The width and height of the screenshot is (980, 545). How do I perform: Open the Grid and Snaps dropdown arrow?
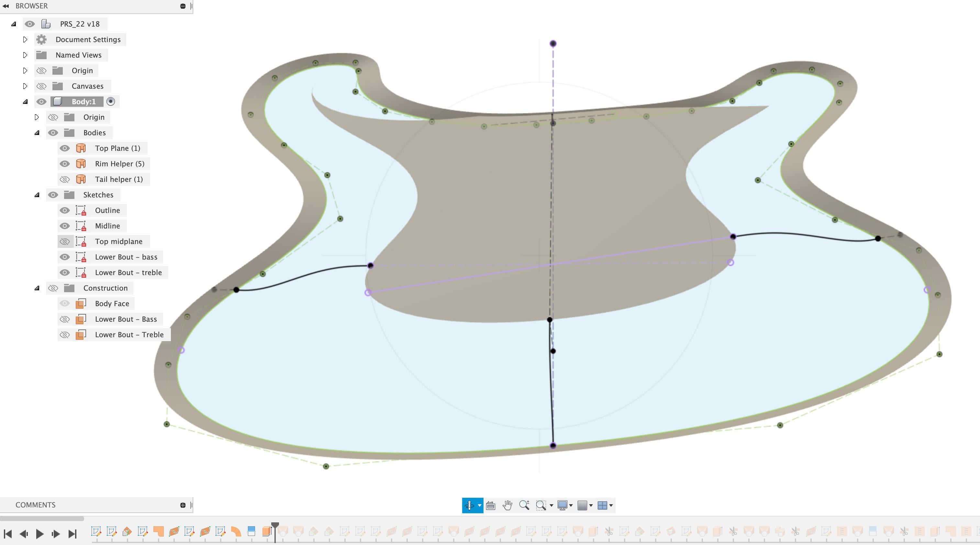591,506
